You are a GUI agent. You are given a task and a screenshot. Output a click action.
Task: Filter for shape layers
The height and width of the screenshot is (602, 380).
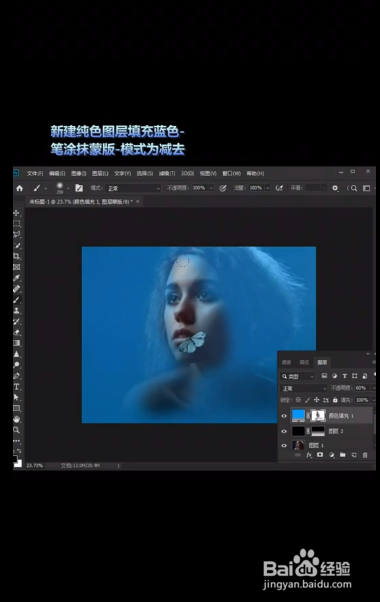pyautogui.click(x=354, y=376)
